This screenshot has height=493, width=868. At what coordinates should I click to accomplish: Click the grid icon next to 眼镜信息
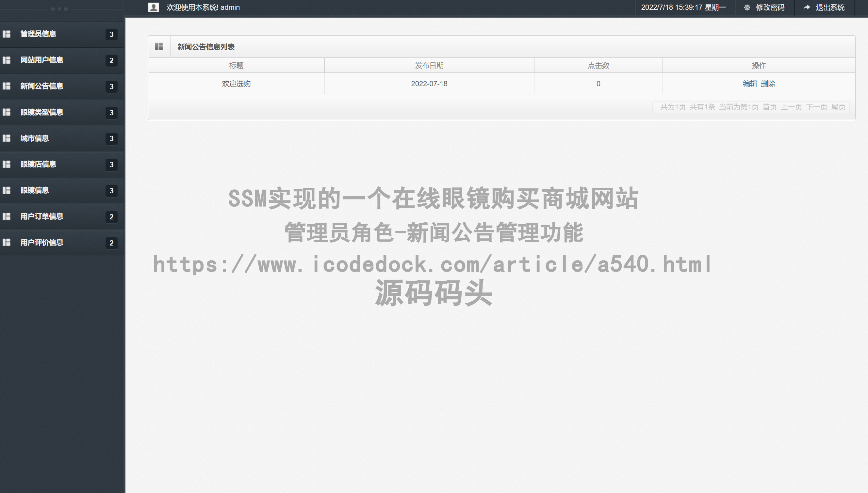pyautogui.click(x=7, y=191)
